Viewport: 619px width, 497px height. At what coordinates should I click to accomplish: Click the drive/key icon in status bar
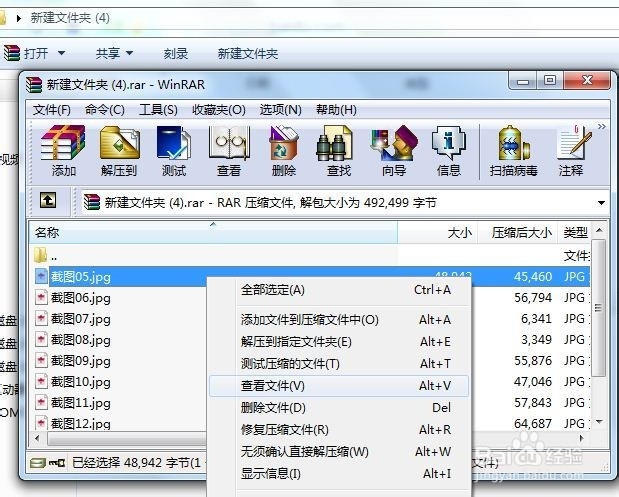point(47,462)
